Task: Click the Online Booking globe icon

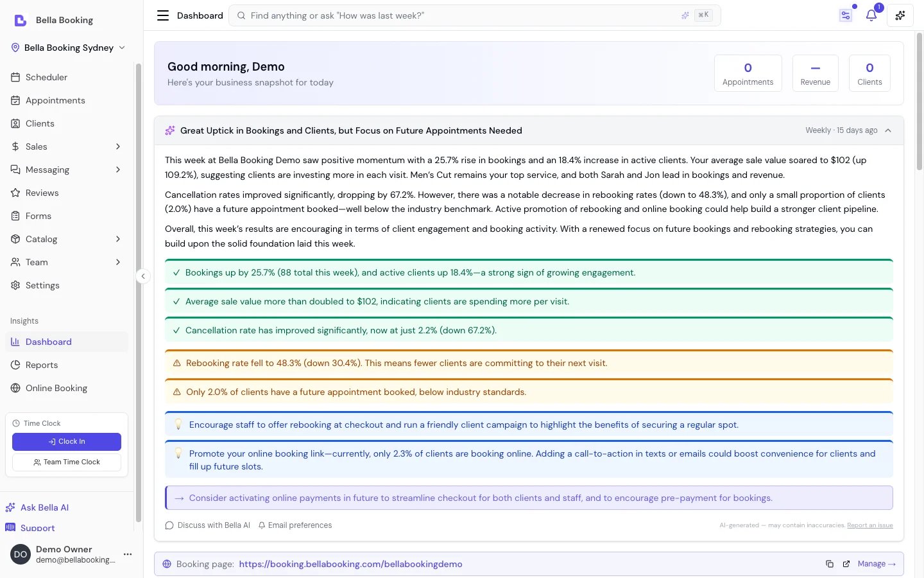Action: pos(15,388)
